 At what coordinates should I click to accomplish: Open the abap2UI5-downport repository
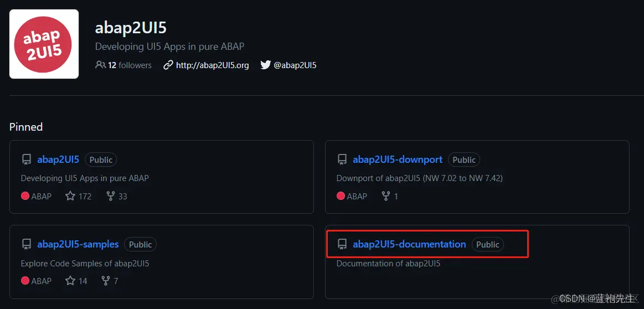[398, 159]
